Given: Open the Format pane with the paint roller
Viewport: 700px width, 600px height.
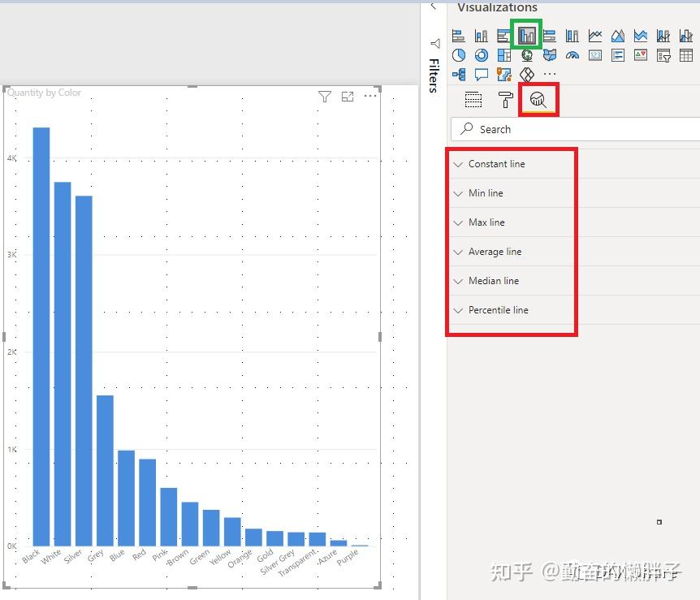Looking at the screenshot, I should tap(506, 99).
